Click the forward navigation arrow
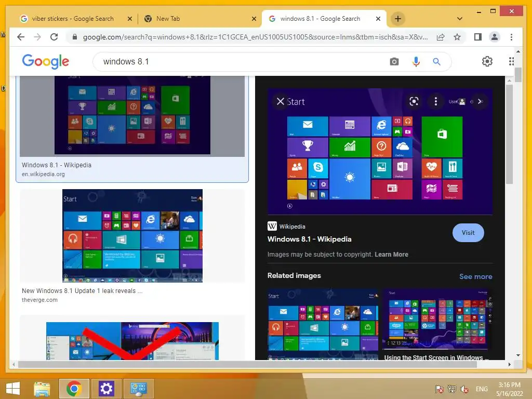The width and height of the screenshot is (532, 399). 37,37
